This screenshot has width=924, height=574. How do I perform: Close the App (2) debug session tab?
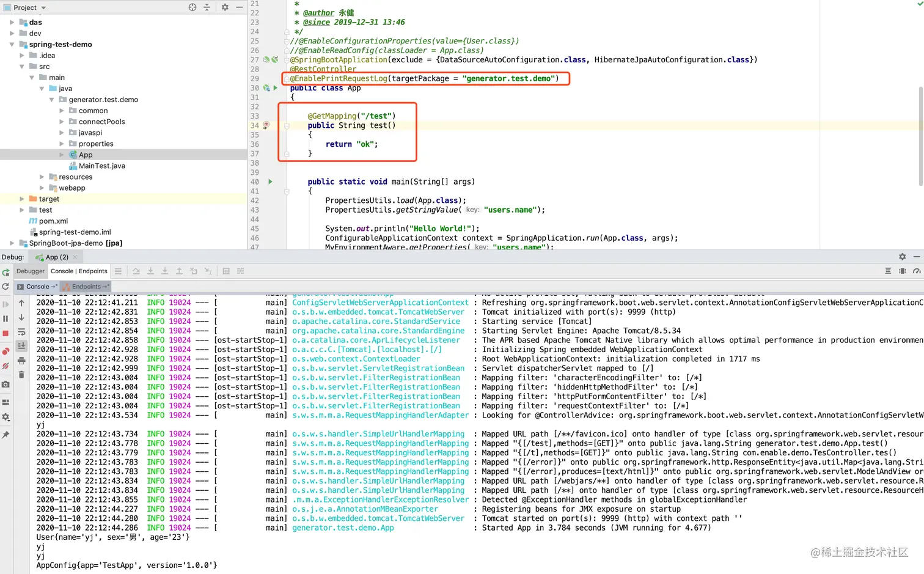(x=75, y=257)
